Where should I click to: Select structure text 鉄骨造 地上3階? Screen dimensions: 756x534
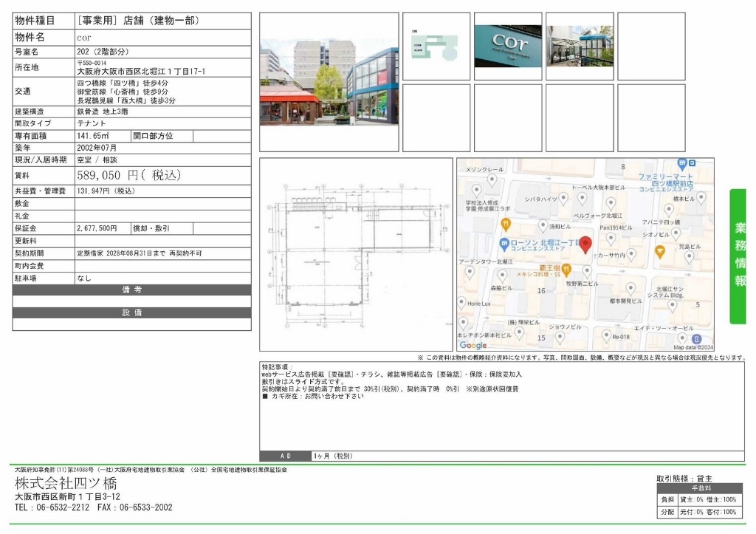(103, 112)
